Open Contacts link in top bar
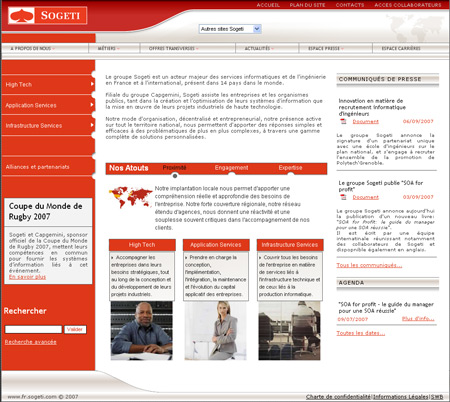The image size is (450, 402). 350,5
